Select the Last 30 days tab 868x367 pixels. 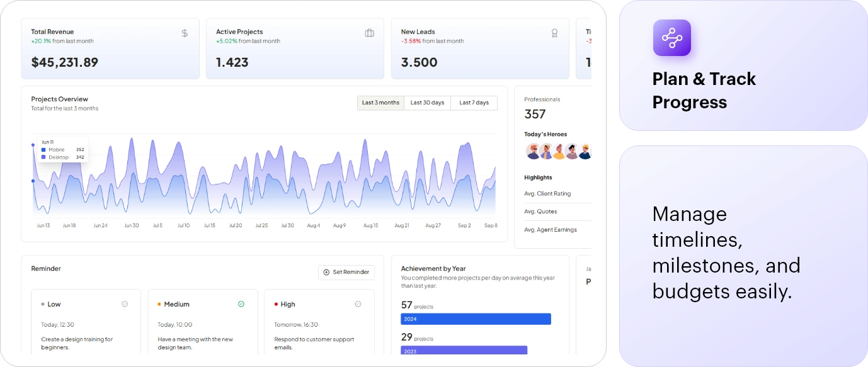(x=427, y=103)
